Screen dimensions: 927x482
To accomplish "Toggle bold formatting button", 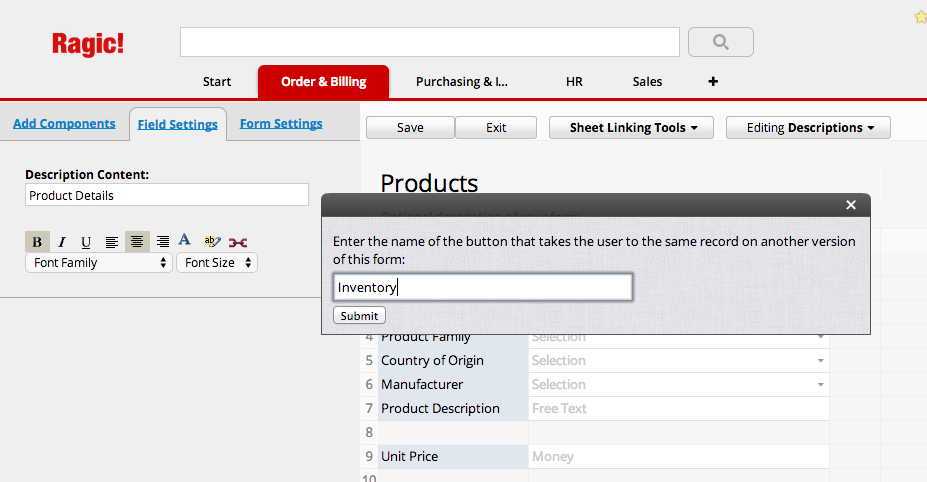I will pyautogui.click(x=37, y=242).
